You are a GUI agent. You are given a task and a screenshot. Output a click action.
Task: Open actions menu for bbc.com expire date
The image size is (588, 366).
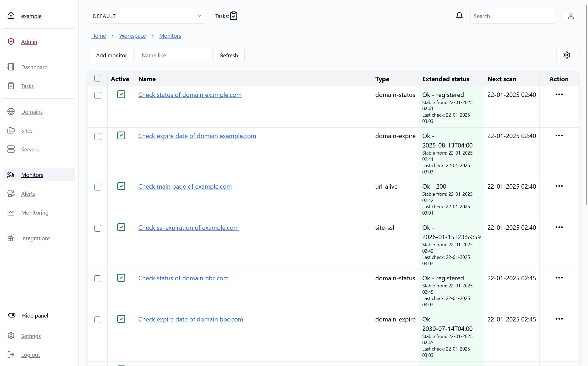(559, 319)
